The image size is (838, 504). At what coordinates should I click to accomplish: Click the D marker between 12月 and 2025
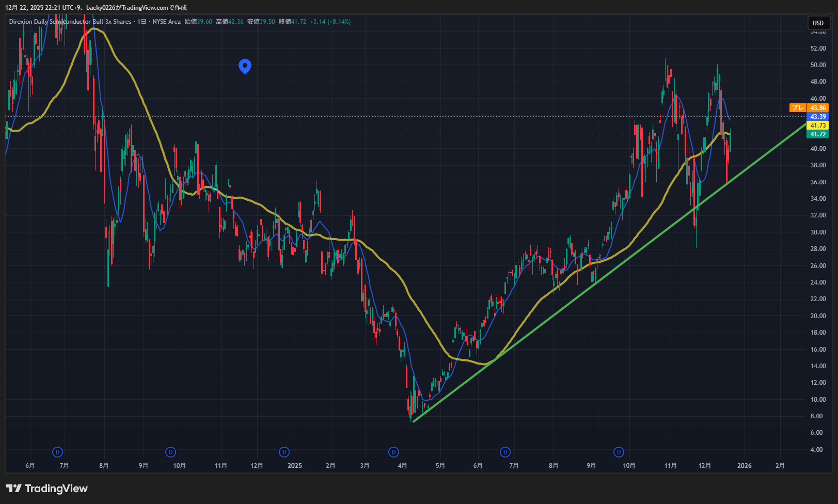click(284, 452)
